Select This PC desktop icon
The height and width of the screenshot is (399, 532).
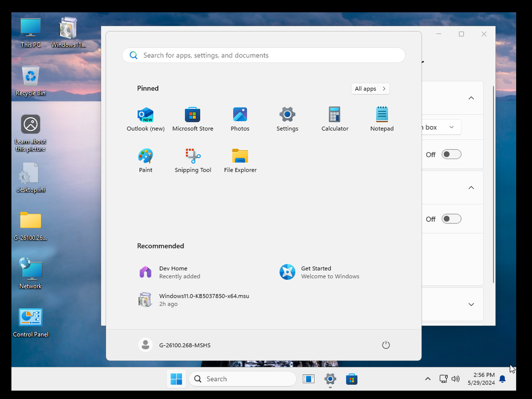coord(30,32)
